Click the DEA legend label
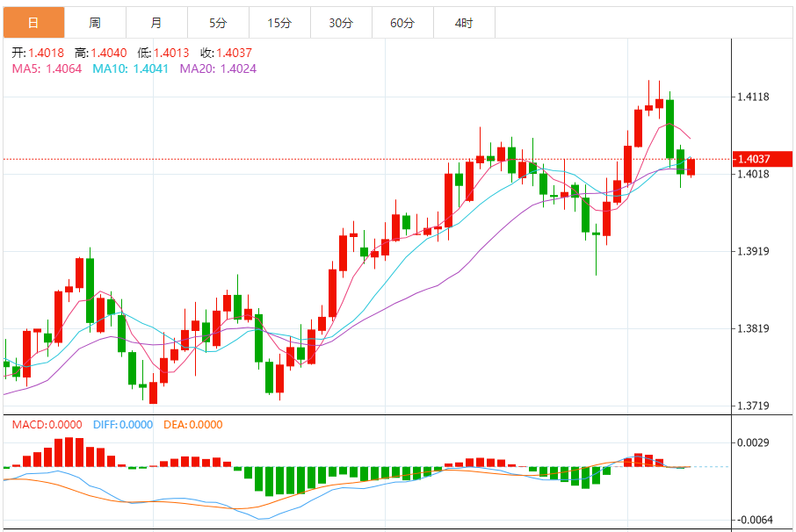Viewport: 796px width, 532px height. coord(193,425)
